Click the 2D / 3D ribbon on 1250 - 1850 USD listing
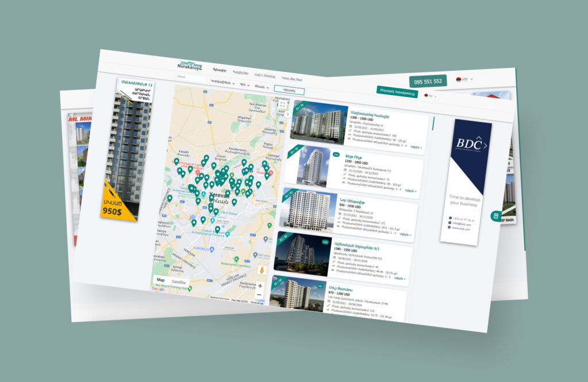This screenshot has height=382, width=588. (294, 151)
